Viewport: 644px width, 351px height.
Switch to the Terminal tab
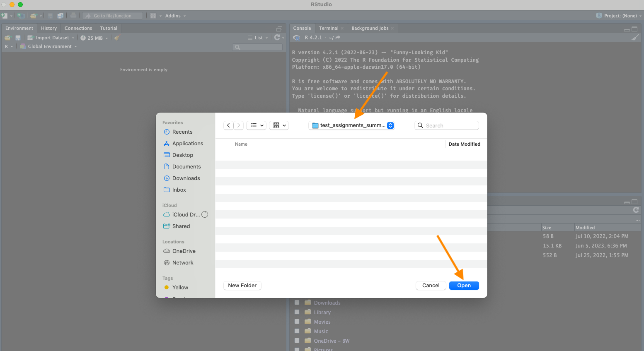[328, 28]
